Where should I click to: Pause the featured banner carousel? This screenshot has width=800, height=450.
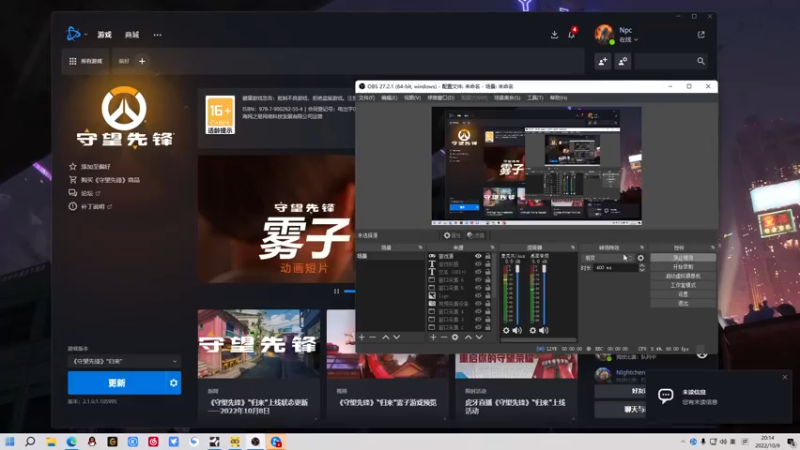pyautogui.click(x=336, y=291)
